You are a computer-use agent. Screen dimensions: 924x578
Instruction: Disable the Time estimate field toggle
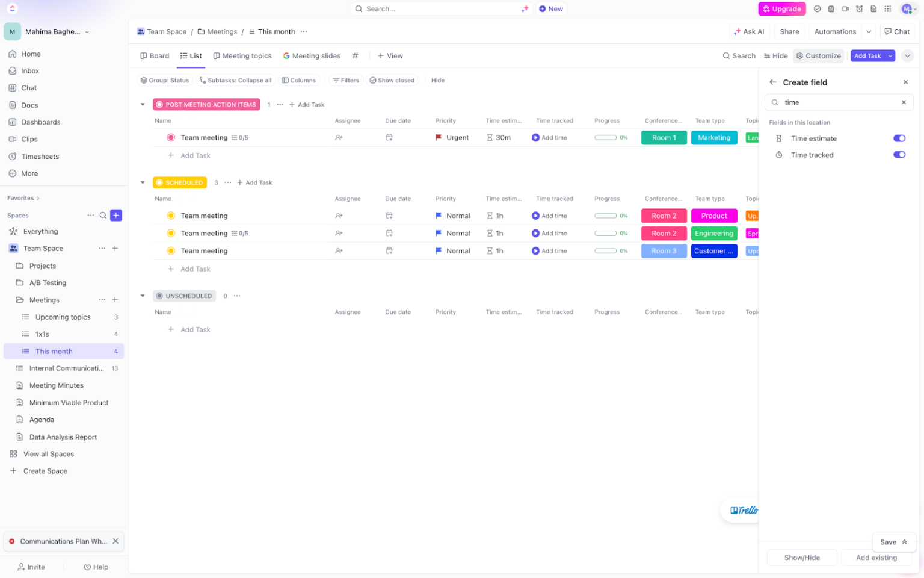(x=899, y=138)
